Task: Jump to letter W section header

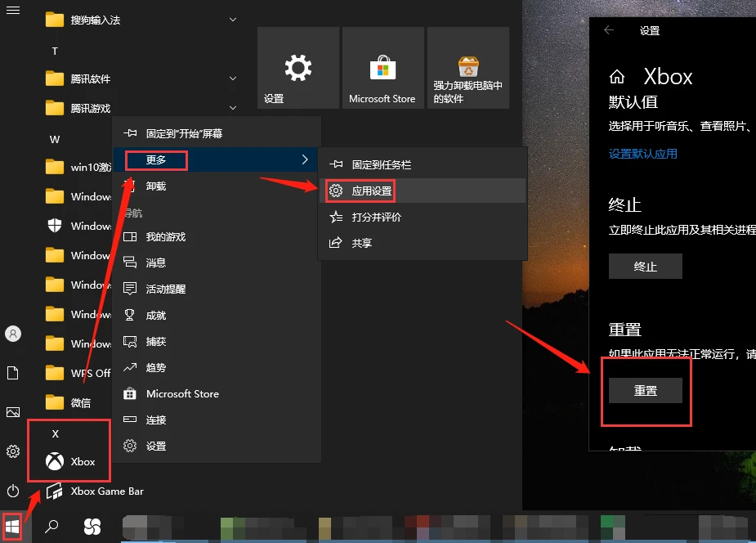Action: [x=55, y=139]
